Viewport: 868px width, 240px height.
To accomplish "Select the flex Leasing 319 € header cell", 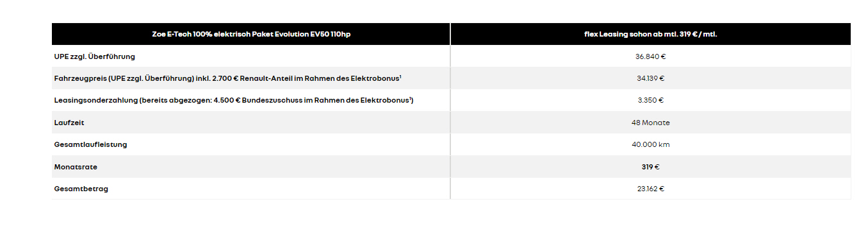I will pyautogui.click(x=650, y=34).
